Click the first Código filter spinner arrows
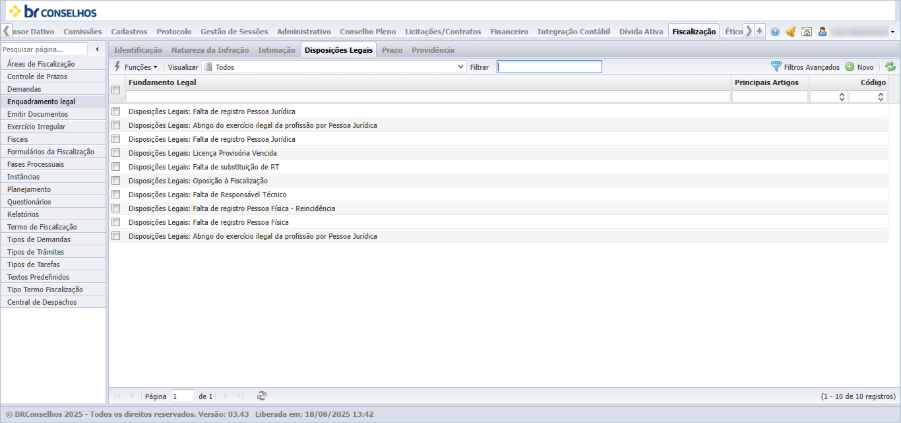Viewport: 901px width, 423px height. 842,97
